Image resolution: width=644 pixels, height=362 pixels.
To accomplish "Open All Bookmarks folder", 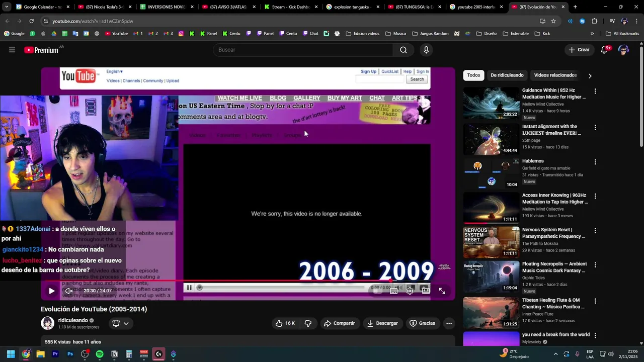I will [622, 34].
